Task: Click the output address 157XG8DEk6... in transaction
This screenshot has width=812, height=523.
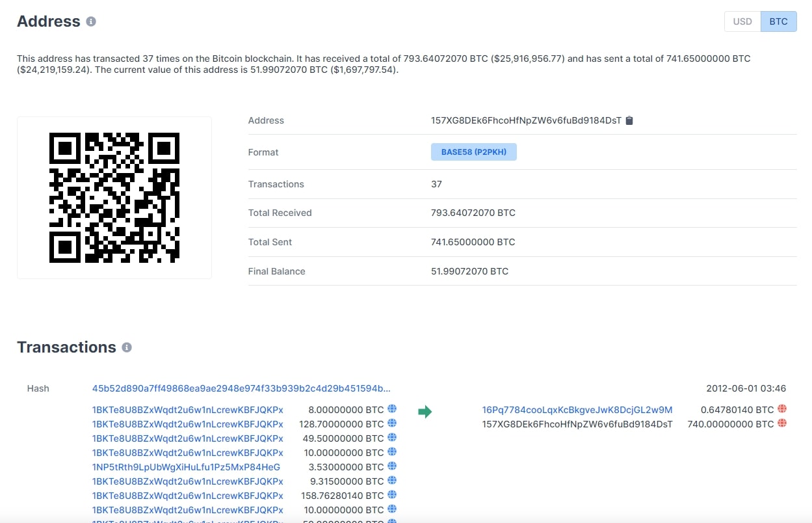Action: pyautogui.click(x=577, y=424)
